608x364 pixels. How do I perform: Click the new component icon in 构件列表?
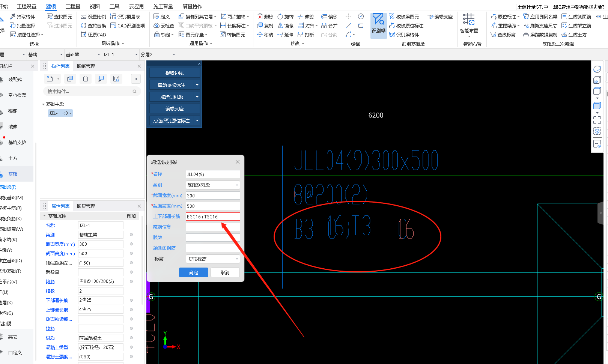pyautogui.click(x=50, y=79)
